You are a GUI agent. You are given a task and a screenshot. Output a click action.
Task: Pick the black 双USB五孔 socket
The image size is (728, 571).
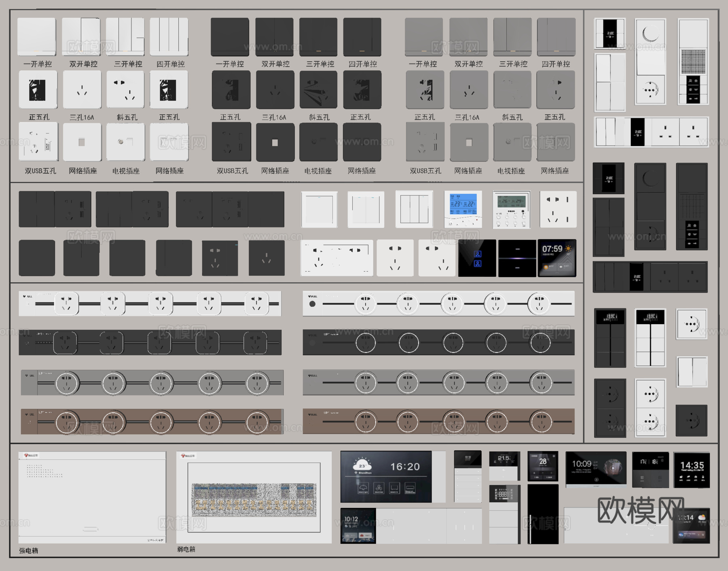[x=231, y=142]
